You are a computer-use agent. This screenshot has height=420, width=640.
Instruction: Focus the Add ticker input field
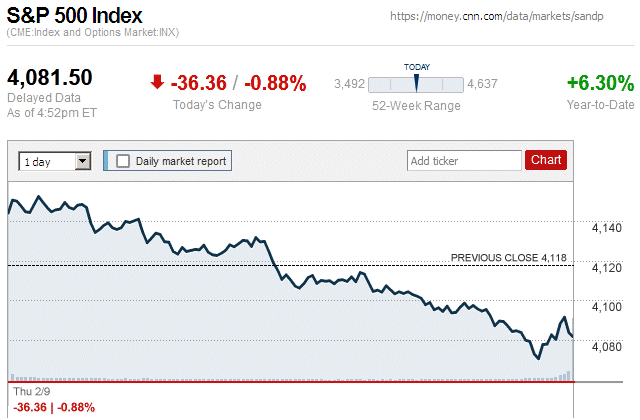[464, 160]
